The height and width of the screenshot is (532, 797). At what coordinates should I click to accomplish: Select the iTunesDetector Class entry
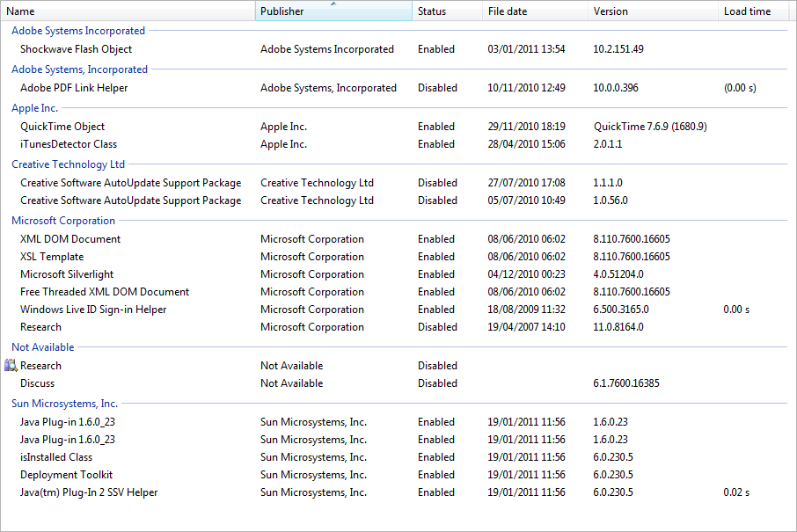click(398, 144)
